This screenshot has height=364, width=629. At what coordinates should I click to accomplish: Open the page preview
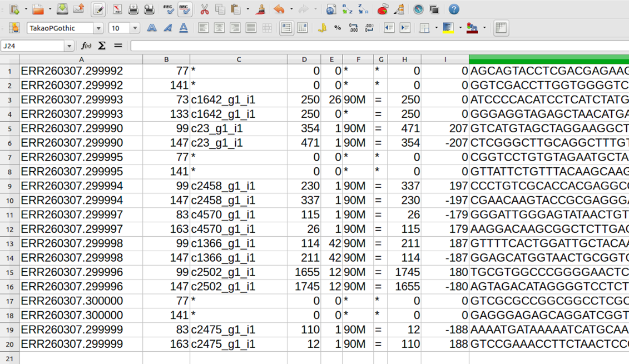click(149, 9)
